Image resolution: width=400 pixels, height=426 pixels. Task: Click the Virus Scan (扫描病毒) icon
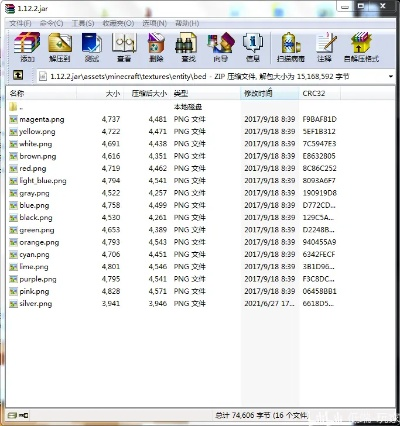(290, 43)
